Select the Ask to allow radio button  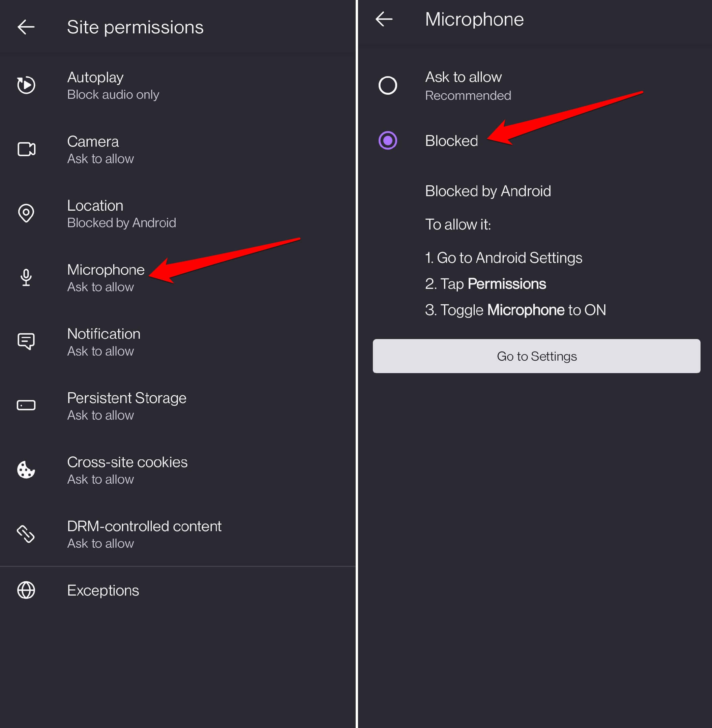388,85
